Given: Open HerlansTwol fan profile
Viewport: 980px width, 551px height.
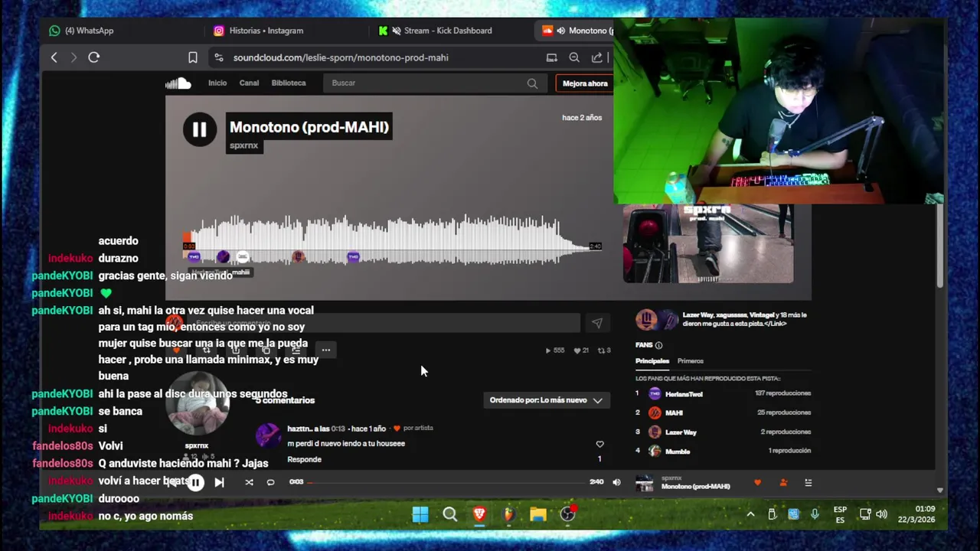Looking at the screenshot, I should [684, 394].
